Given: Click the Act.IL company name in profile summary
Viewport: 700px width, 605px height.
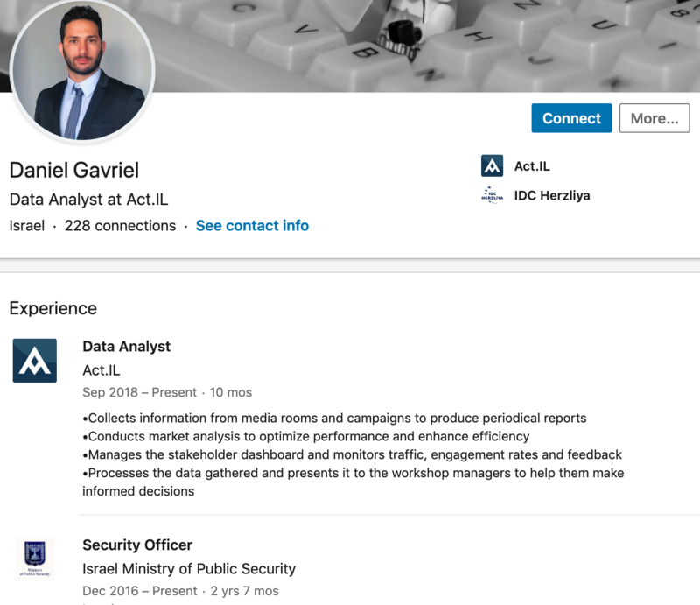Looking at the screenshot, I should pyautogui.click(x=532, y=166).
